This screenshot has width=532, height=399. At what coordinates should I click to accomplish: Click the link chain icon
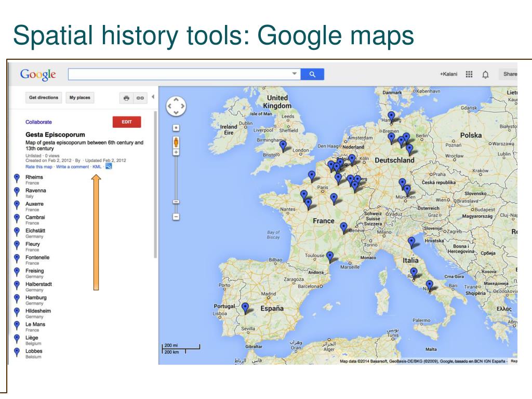pos(140,98)
